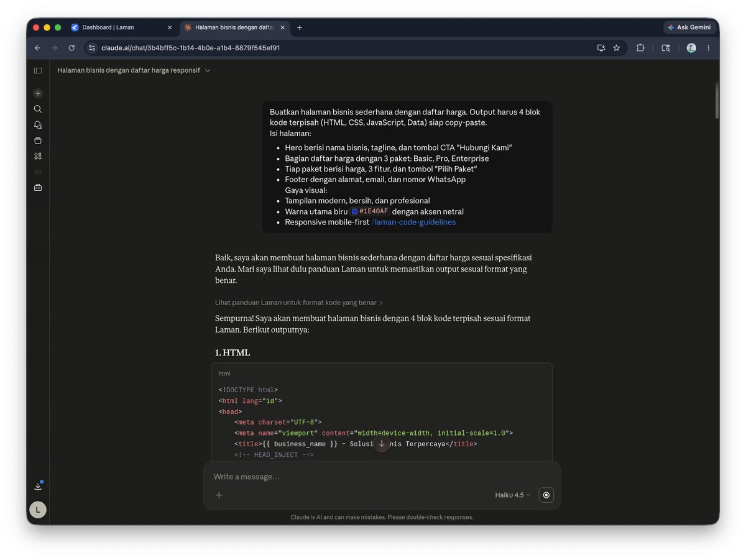The image size is (746, 560).
Task: Install app icon in address bar
Action: [601, 48]
